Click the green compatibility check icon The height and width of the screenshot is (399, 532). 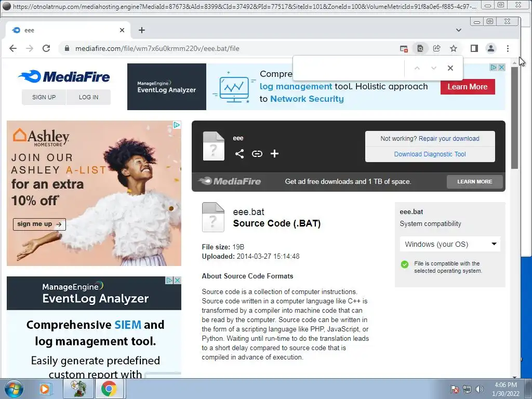pos(404,264)
